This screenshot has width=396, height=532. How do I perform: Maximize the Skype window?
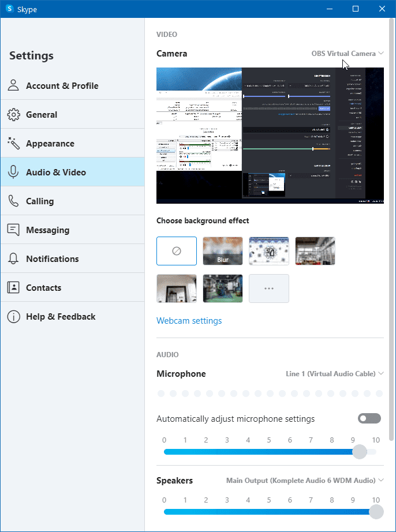pyautogui.click(x=356, y=9)
